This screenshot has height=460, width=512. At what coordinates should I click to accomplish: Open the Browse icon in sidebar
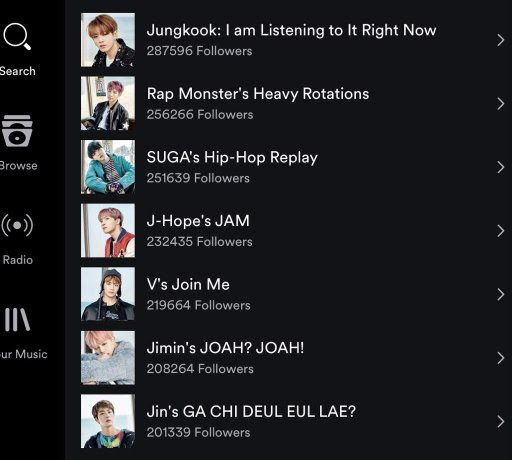[17, 131]
